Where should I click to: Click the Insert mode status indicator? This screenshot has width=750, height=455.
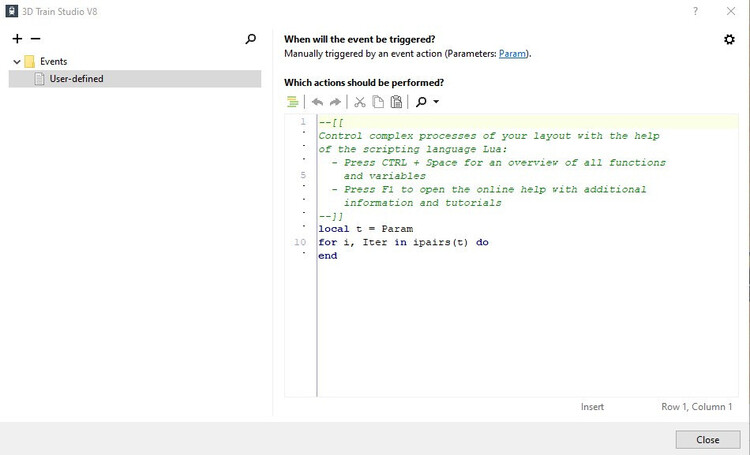click(x=592, y=407)
